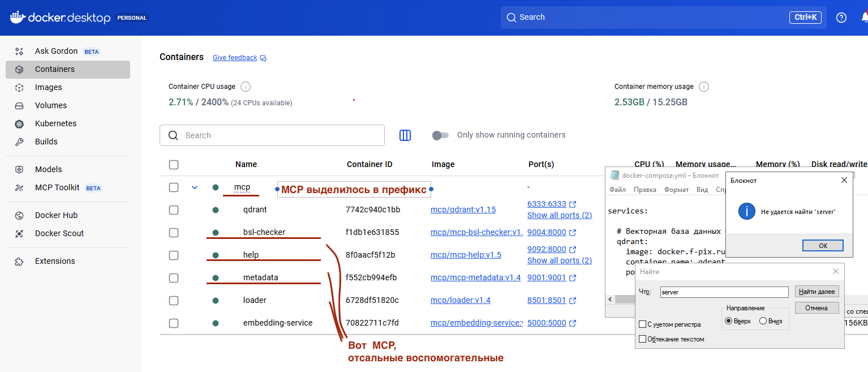The width and height of the screenshot is (868, 372).
Task: Open the mcp/qdrant:v1.15 image link
Action: (x=463, y=209)
